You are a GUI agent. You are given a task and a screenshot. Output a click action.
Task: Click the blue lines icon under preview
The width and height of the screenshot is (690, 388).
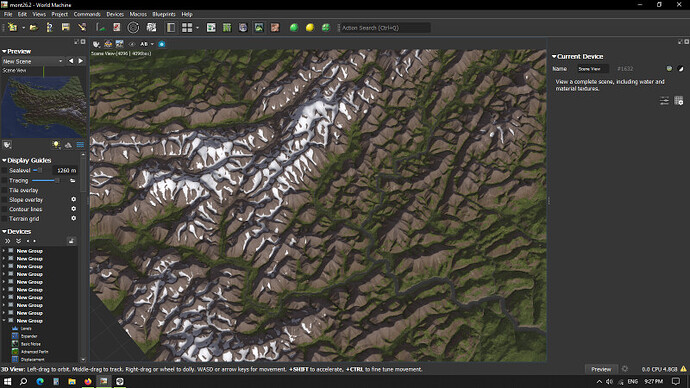[81, 145]
